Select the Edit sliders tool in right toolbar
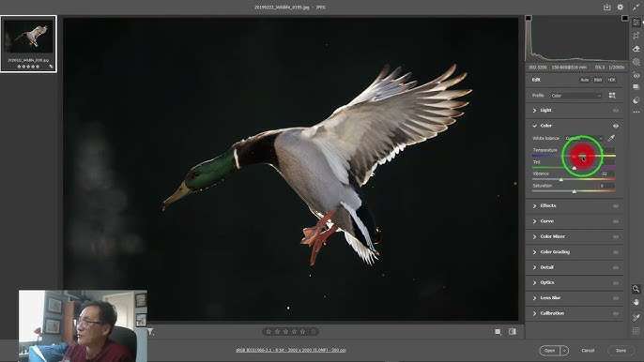Image resolution: width=644 pixels, height=362 pixels. [x=636, y=23]
